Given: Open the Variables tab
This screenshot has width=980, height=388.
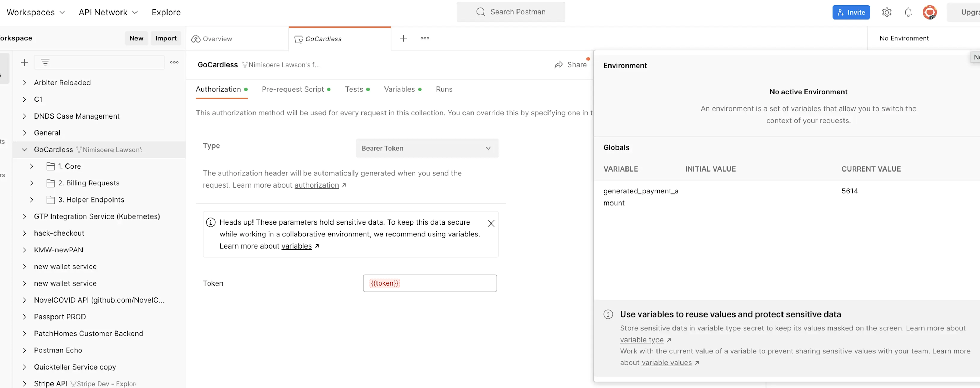Looking at the screenshot, I should [399, 89].
